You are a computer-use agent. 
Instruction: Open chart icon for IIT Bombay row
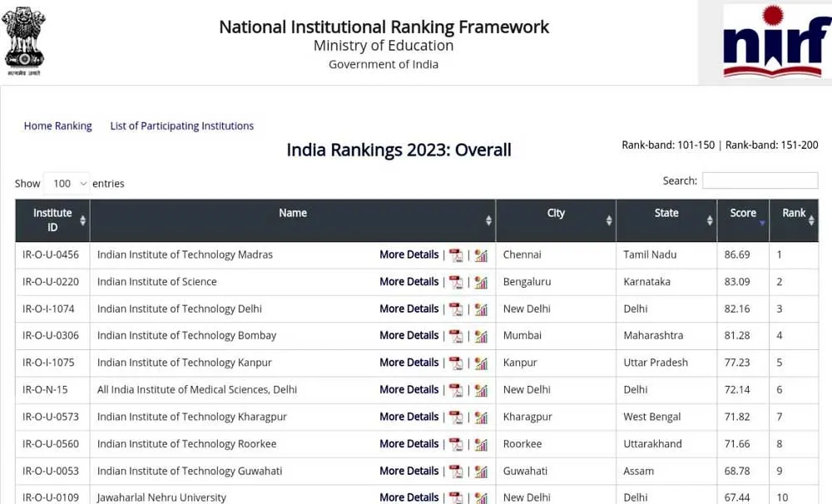pyautogui.click(x=481, y=336)
